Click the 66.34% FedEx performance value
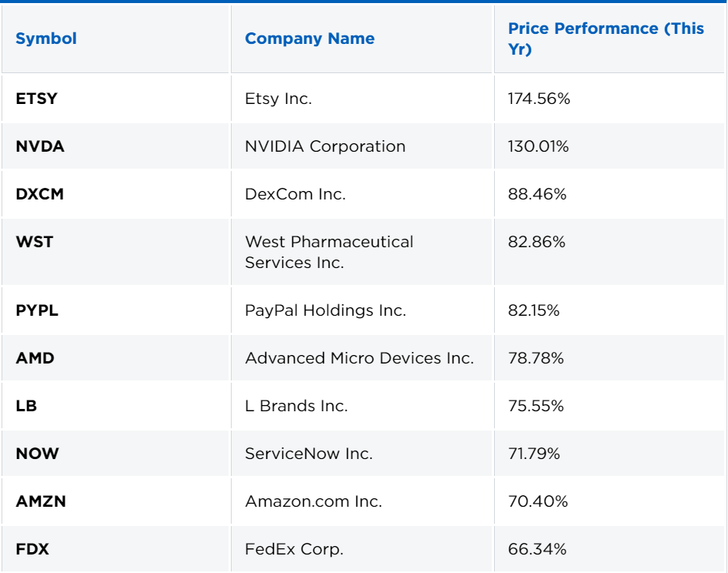The height and width of the screenshot is (573, 728). pyautogui.click(x=537, y=549)
